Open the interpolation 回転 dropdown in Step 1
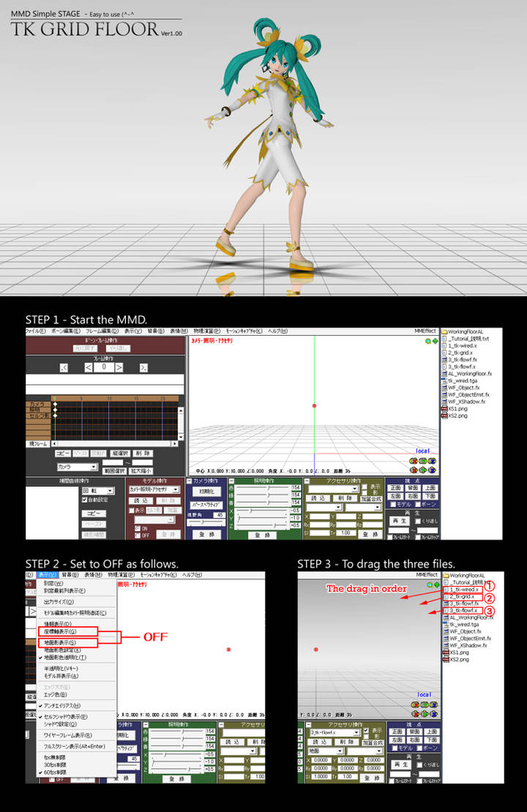The width and height of the screenshot is (527, 812). point(98,491)
